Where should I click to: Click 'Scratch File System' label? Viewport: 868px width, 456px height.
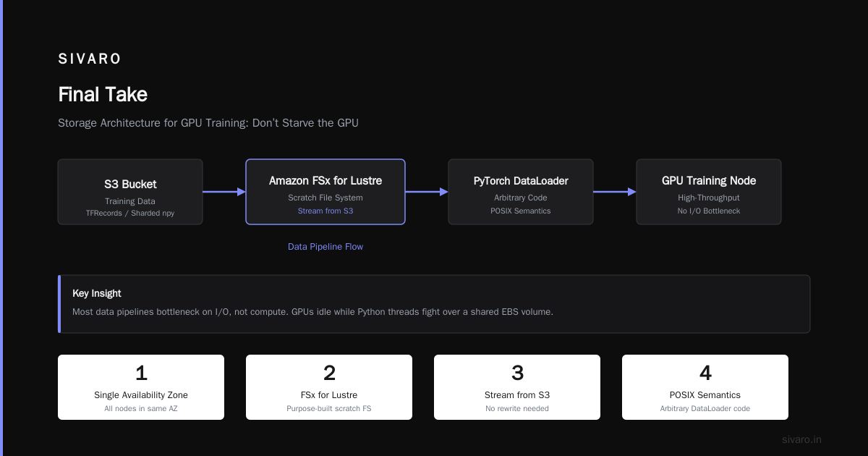pos(325,198)
